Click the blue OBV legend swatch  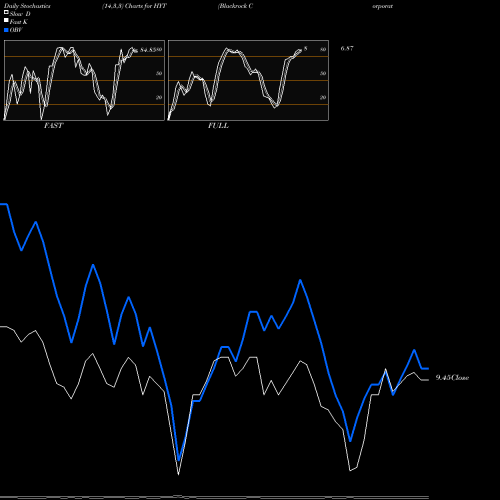point(6,30)
